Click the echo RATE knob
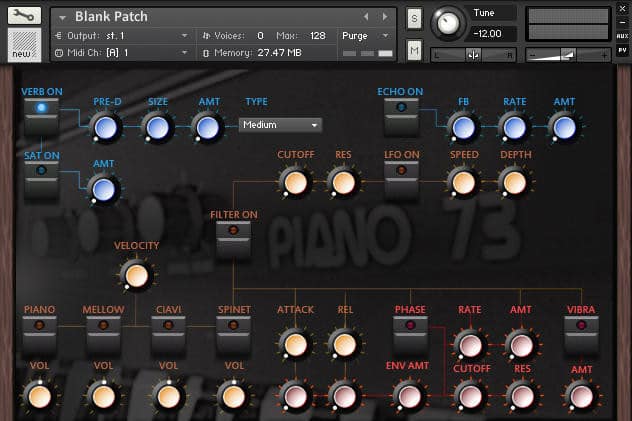Image resolution: width=632 pixels, height=421 pixels. [515, 128]
